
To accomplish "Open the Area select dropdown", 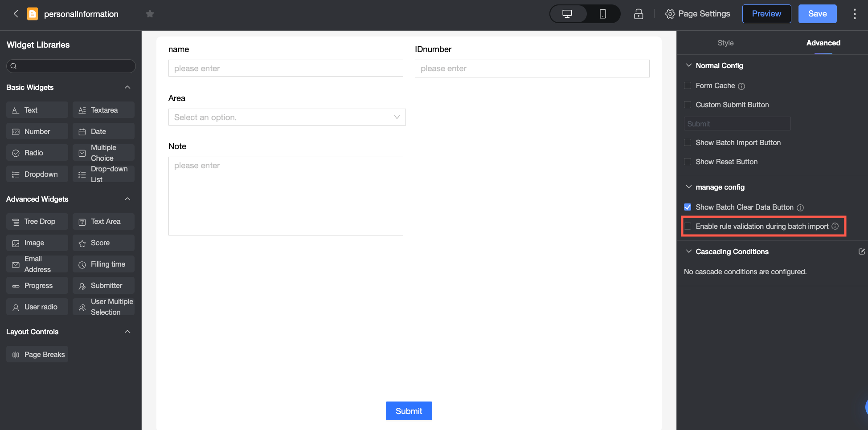I will (x=287, y=117).
